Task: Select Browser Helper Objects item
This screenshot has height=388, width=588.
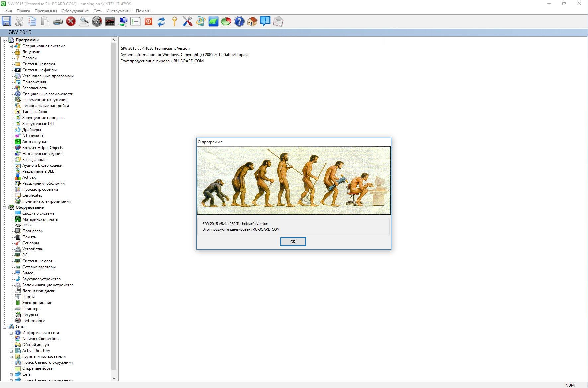Action: tap(42, 148)
